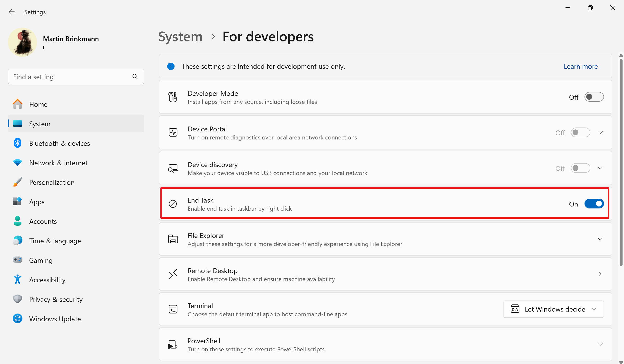Turn on Device Portal

580,132
